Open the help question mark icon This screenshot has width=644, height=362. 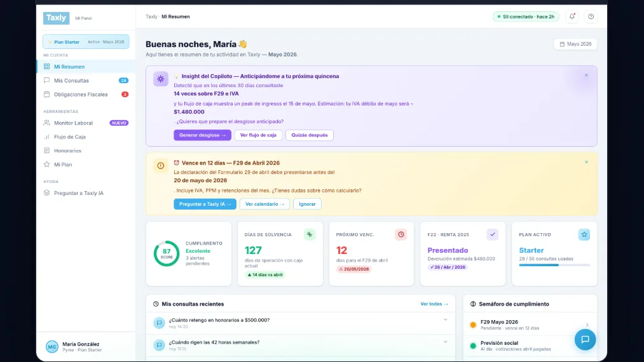point(591,17)
